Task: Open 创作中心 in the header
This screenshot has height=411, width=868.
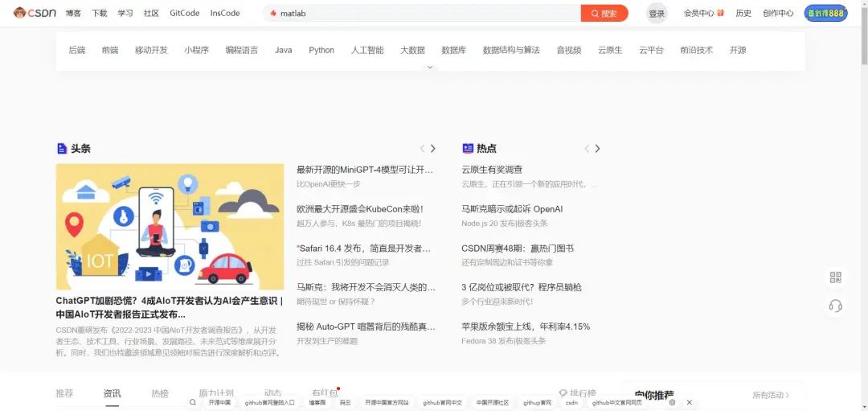Action: coord(778,14)
